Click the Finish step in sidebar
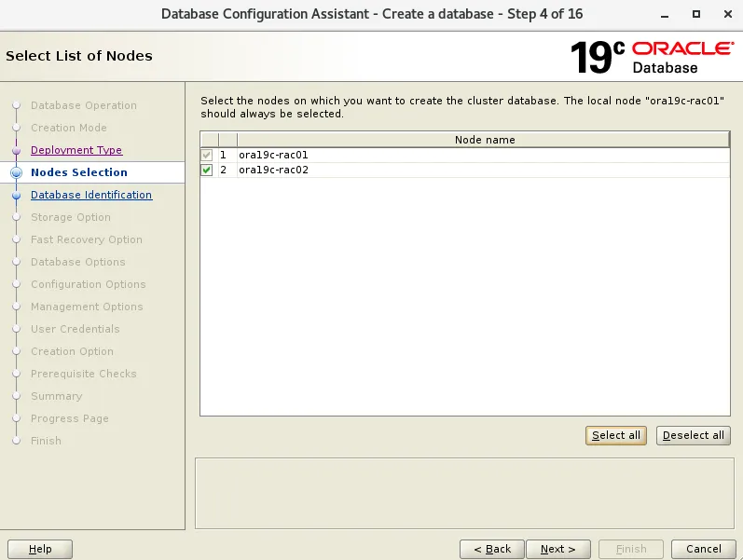 click(46, 441)
